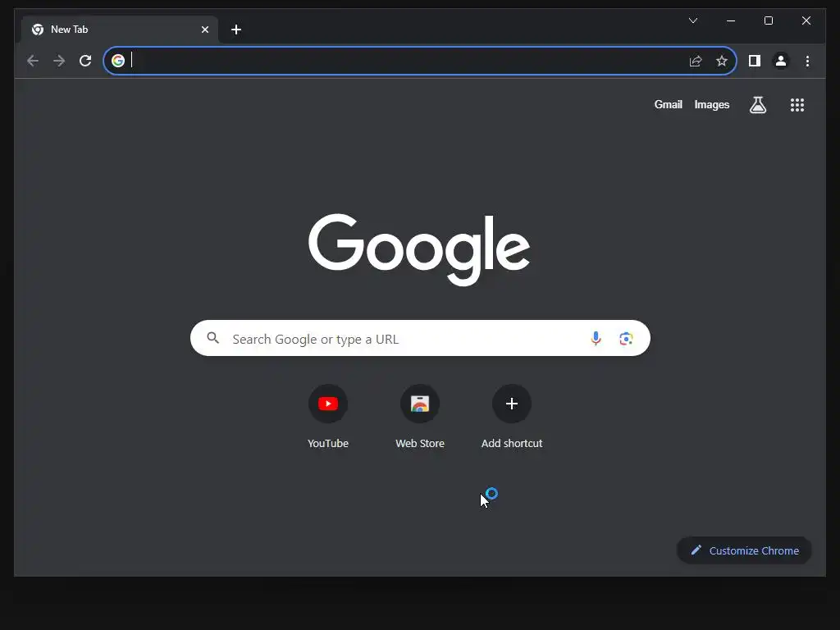Open the Google apps grid

(797, 104)
